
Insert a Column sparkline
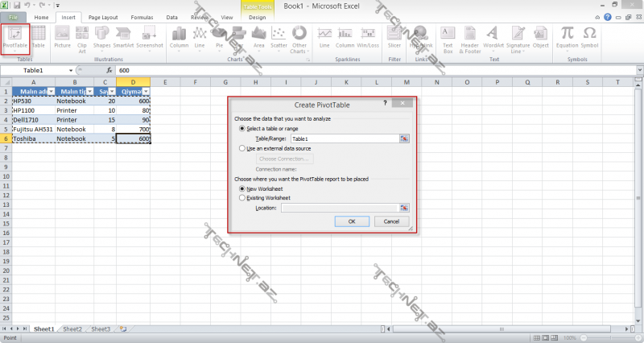pyautogui.click(x=345, y=38)
